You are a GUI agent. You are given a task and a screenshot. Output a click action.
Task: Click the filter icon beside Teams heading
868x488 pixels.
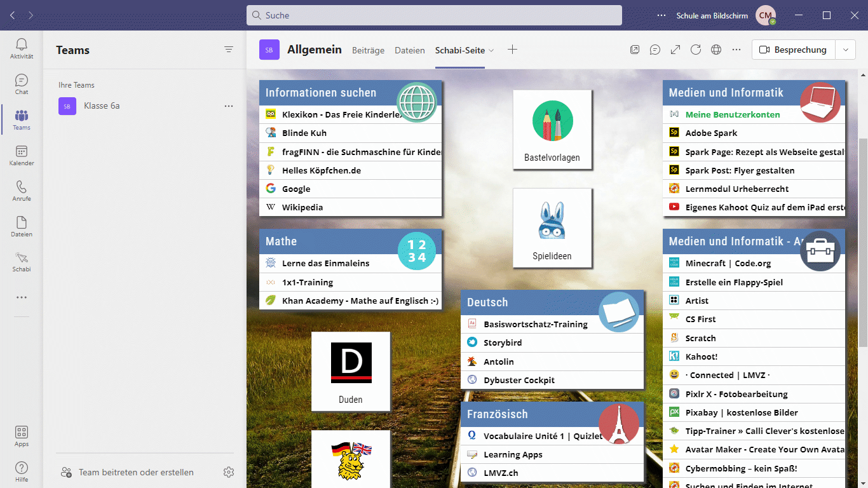pos(229,50)
